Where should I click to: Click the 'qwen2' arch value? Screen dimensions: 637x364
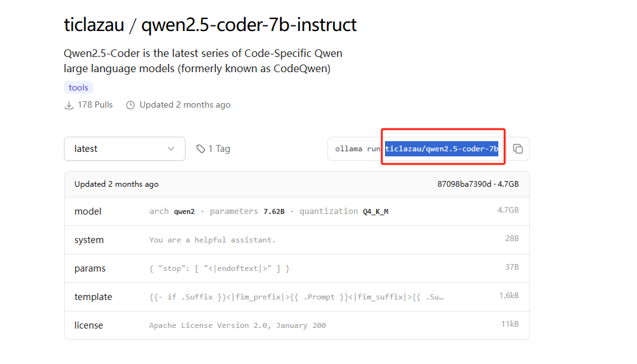(x=184, y=211)
